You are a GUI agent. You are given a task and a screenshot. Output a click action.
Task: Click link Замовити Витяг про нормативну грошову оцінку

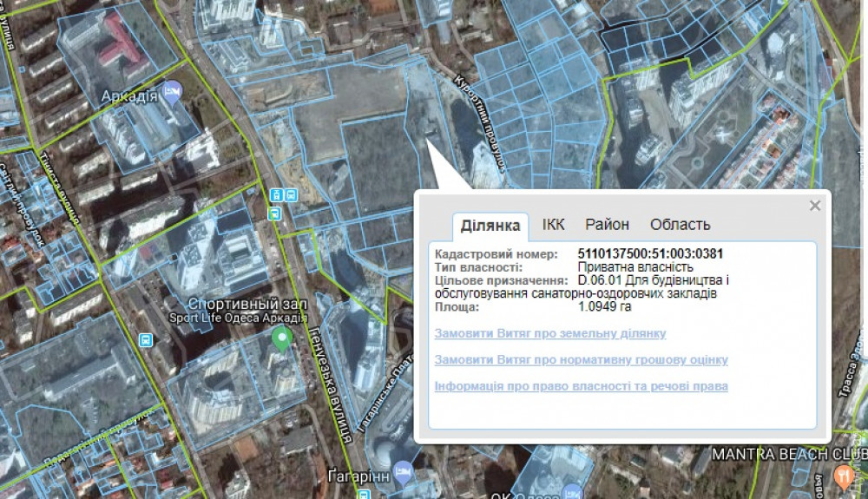581,359
